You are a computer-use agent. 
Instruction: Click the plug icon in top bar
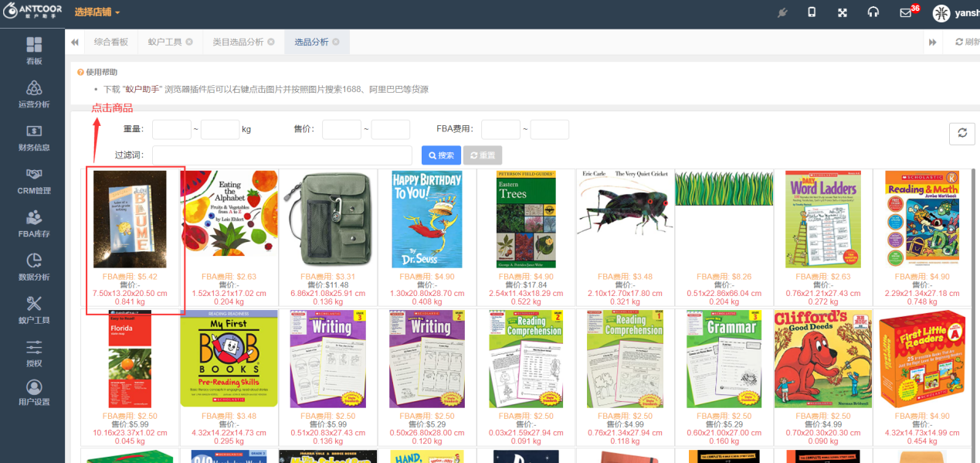point(782,12)
